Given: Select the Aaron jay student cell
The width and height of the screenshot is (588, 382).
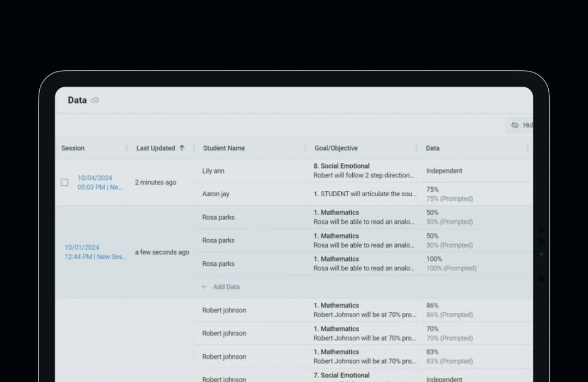Looking at the screenshot, I should tap(250, 194).
